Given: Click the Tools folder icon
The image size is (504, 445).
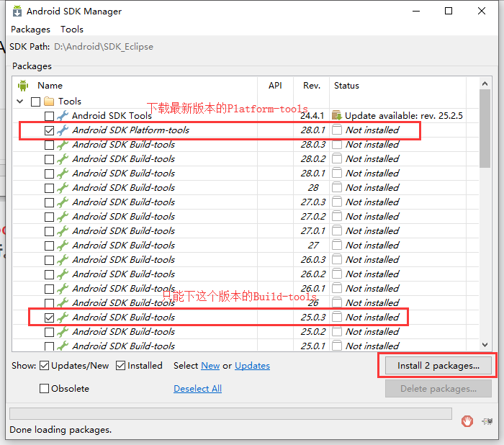Looking at the screenshot, I should (x=49, y=102).
